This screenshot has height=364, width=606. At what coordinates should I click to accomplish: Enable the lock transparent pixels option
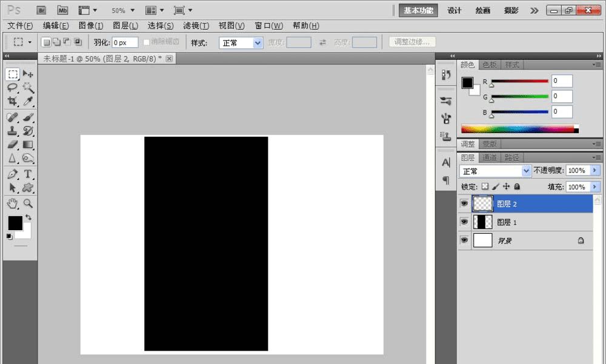pyautogui.click(x=485, y=187)
